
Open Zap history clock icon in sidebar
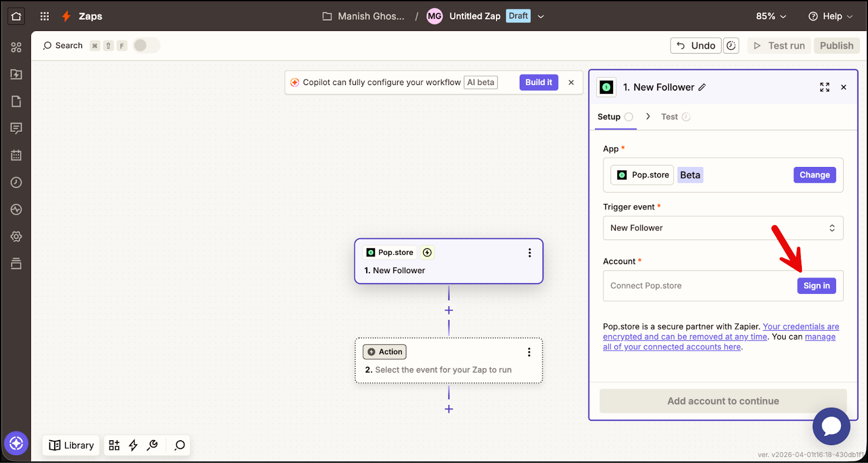click(x=16, y=182)
